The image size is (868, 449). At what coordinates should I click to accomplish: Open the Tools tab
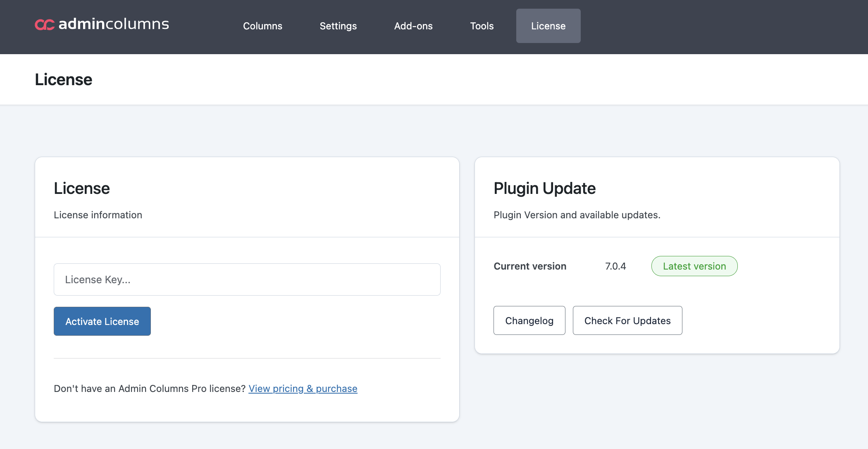pos(482,26)
